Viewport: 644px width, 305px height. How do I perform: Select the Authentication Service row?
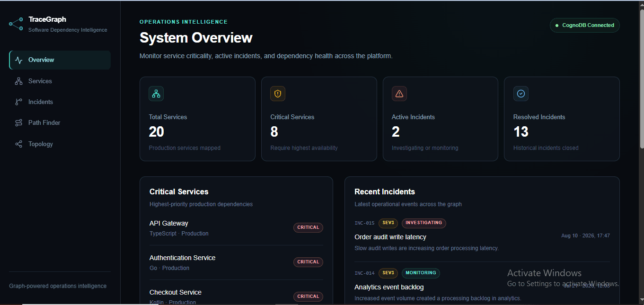pos(236,262)
